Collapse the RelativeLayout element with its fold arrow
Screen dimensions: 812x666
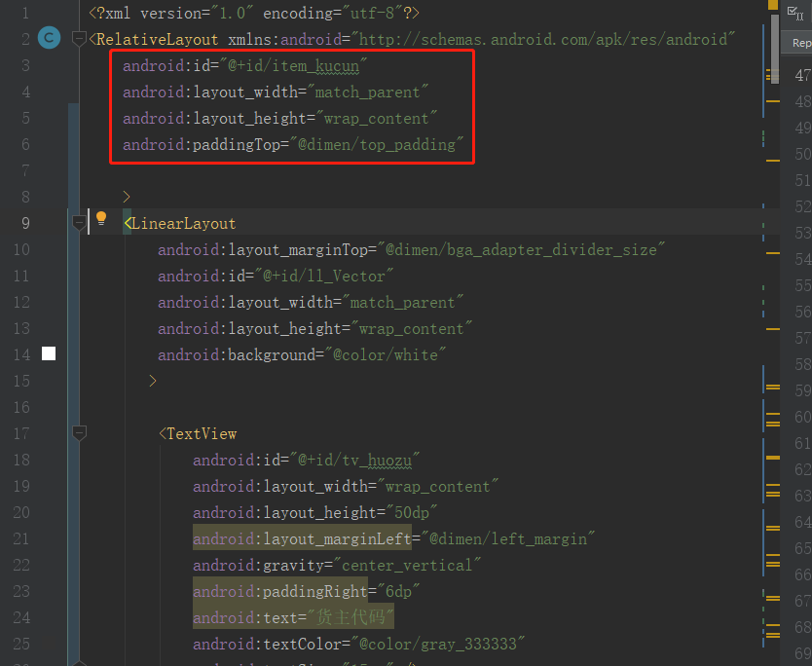(79, 36)
